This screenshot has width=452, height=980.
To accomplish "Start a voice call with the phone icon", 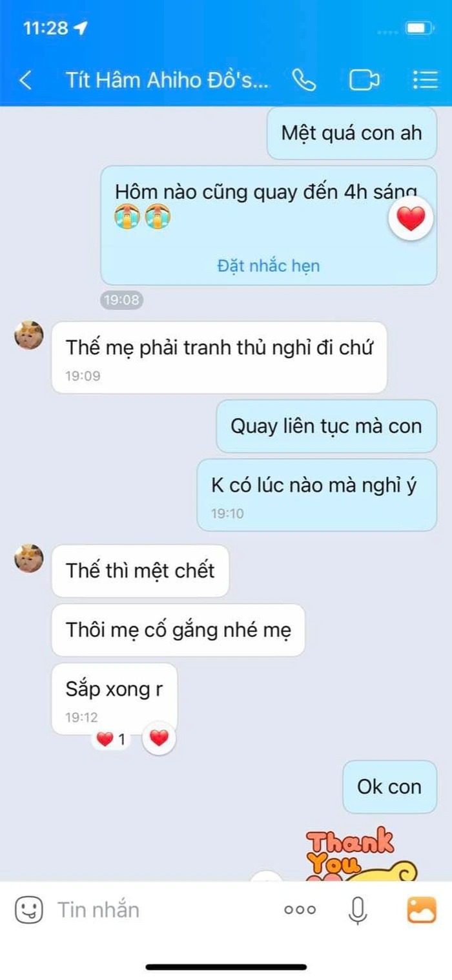I will [x=303, y=79].
